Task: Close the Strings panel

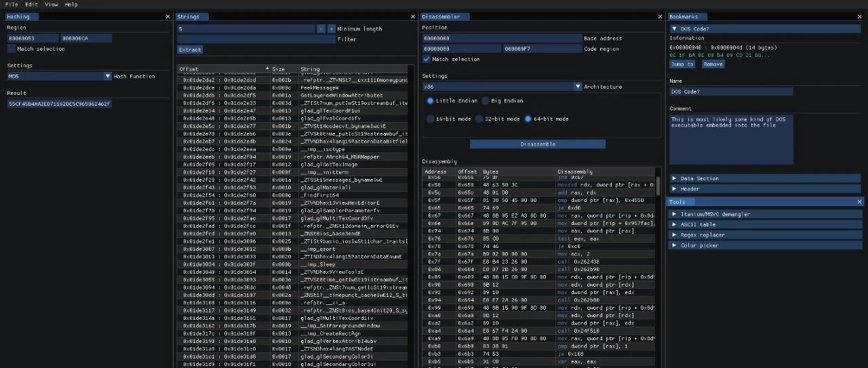Action: pyautogui.click(x=413, y=17)
